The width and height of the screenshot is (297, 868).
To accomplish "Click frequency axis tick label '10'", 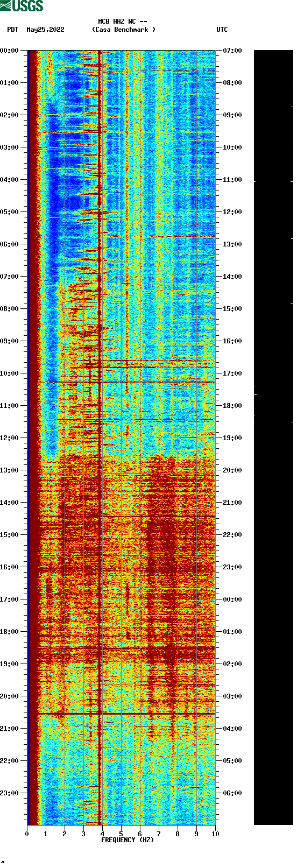I will (x=215, y=834).
